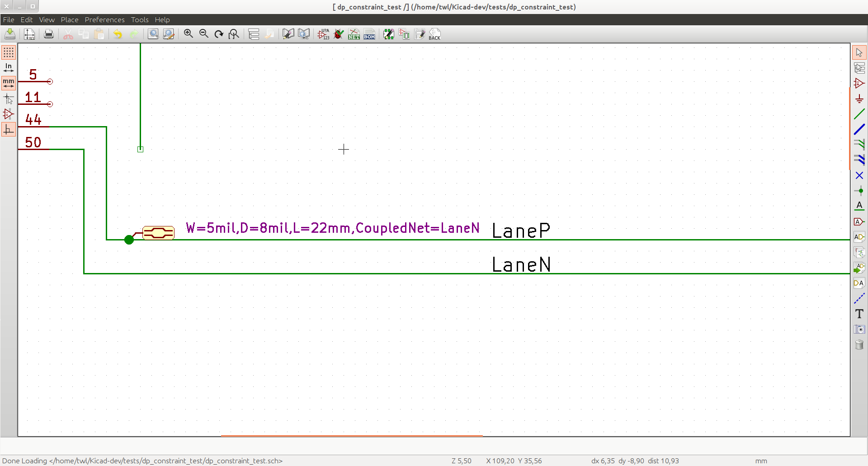Select the Place bus tool
This screenshot has height=466, width=868.
859,129
